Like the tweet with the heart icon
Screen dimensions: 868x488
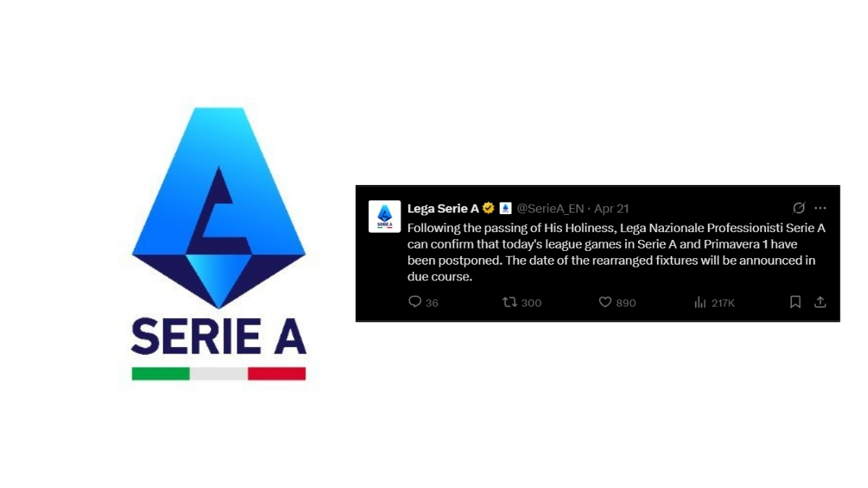[605, 302]
